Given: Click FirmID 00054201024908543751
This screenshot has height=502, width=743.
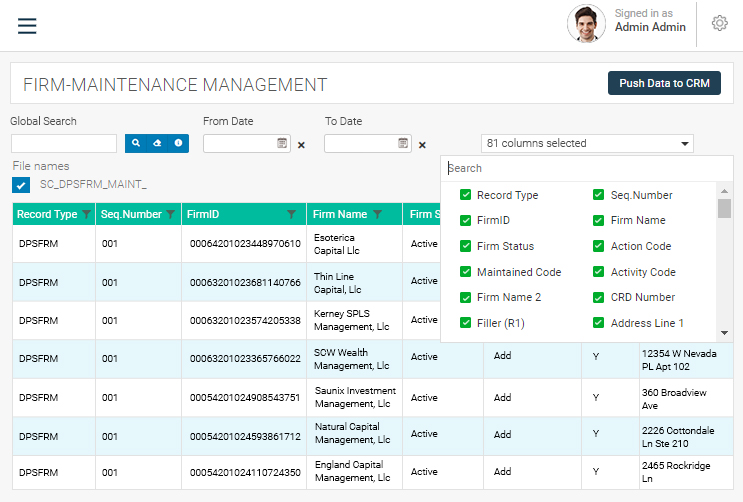Looking at the screenshot, I should [245, 397].
